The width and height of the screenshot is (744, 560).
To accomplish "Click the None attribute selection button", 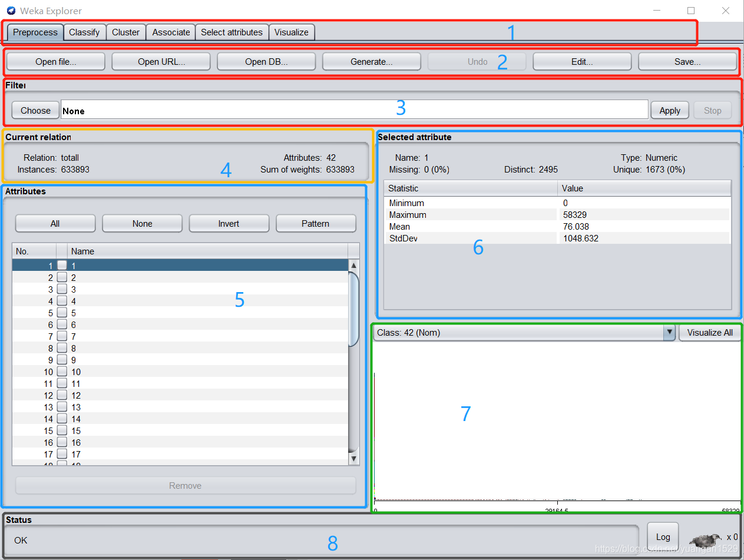I will [x=143, y=223].
